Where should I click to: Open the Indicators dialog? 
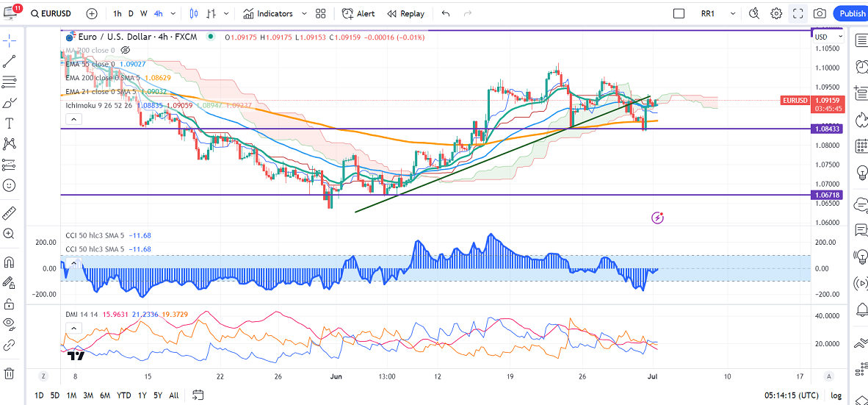pos(268,13)
